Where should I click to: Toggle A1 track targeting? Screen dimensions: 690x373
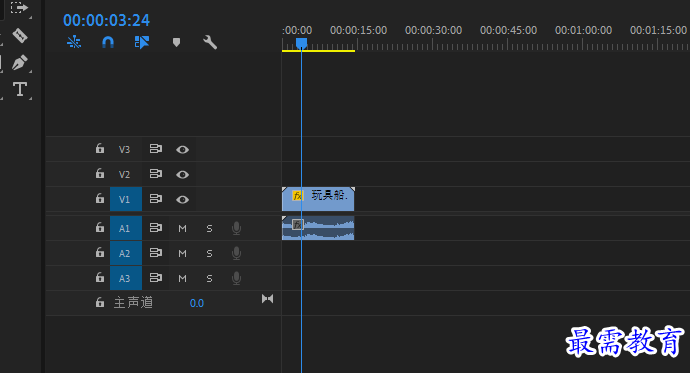[x=126, y=228]
